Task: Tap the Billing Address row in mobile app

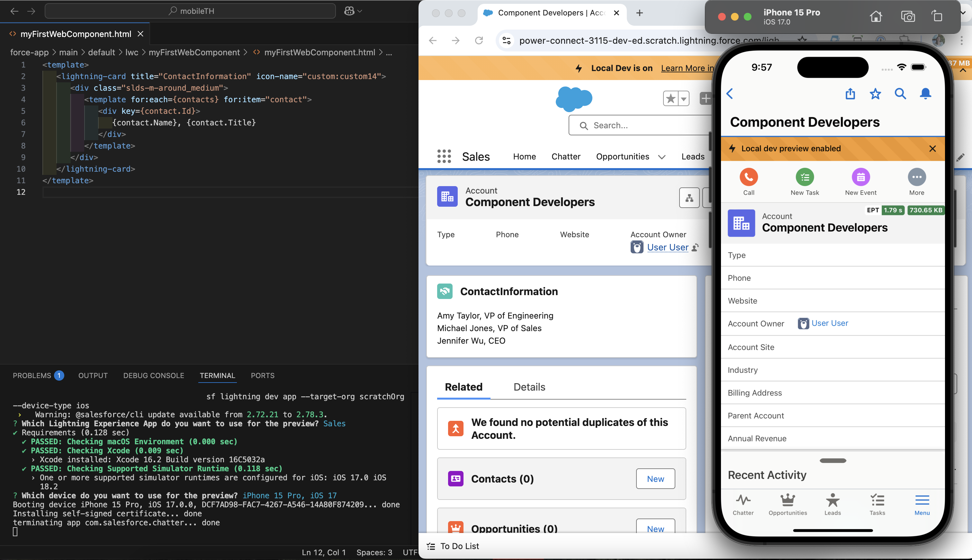Action: click(x=833, y=393)
